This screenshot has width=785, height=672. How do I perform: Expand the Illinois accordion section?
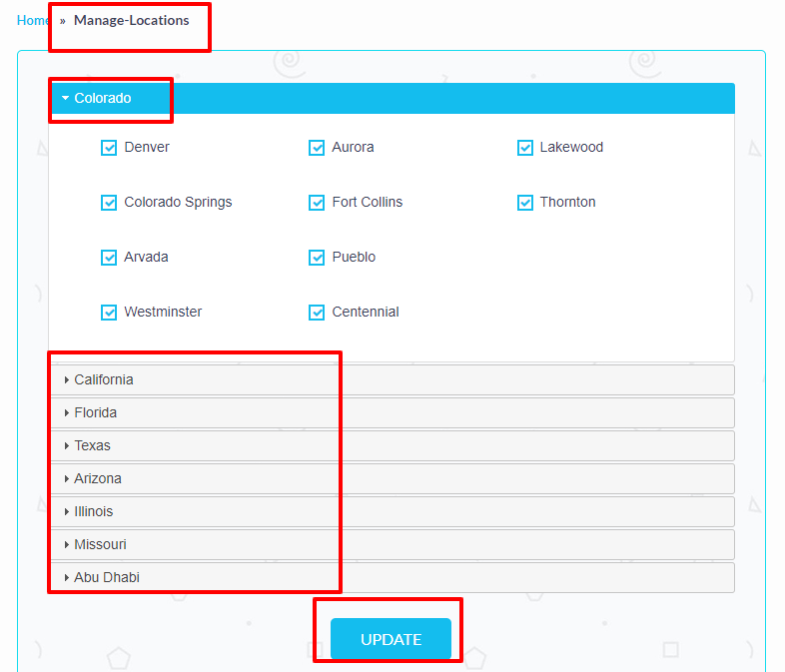(x=93, y=512)
